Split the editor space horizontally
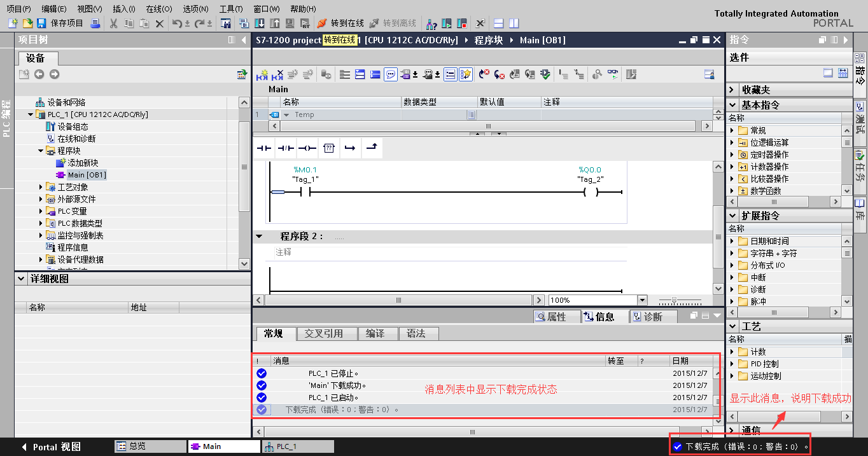The height and width of the screenshot is (456, 868). pyautogui.click(x=498, y=24)
